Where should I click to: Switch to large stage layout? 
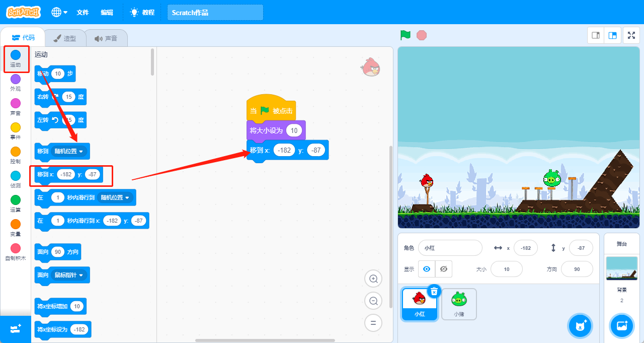[612, 35]
